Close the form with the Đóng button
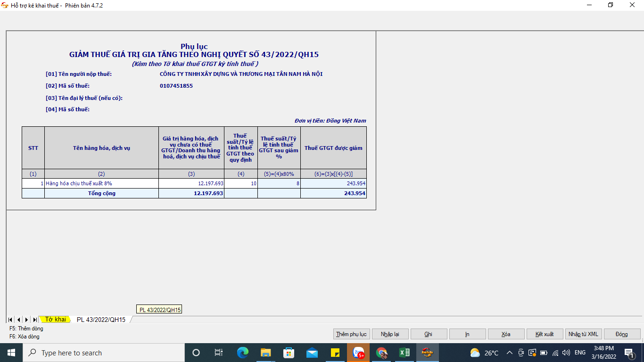This screenshot has height=362, width=644. coord(622,334)
